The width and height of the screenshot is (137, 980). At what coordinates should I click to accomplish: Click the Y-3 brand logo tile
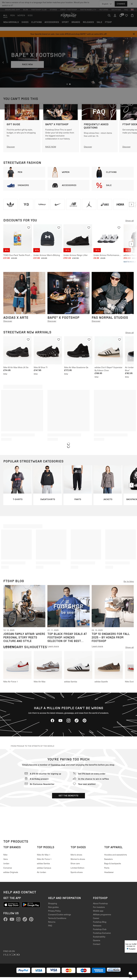point(26,204)
